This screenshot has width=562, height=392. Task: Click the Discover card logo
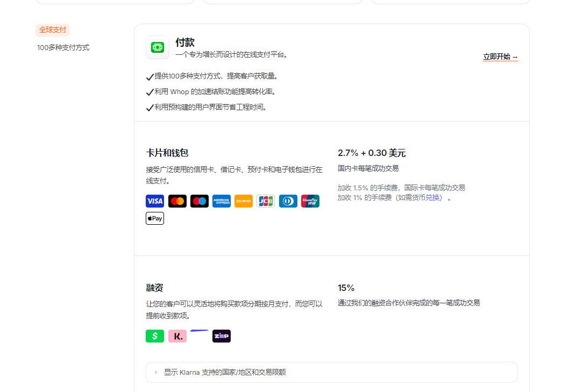[x=244, y=201]
